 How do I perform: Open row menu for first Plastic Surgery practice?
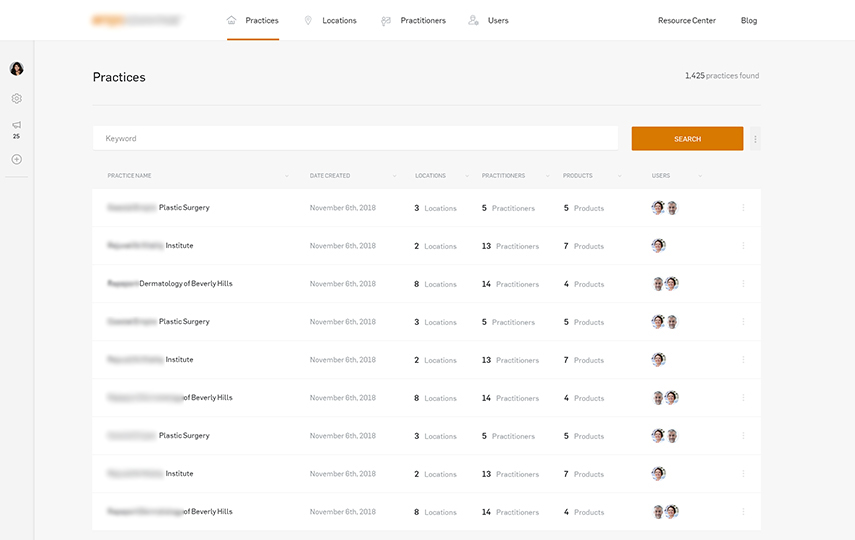[743, 208]
